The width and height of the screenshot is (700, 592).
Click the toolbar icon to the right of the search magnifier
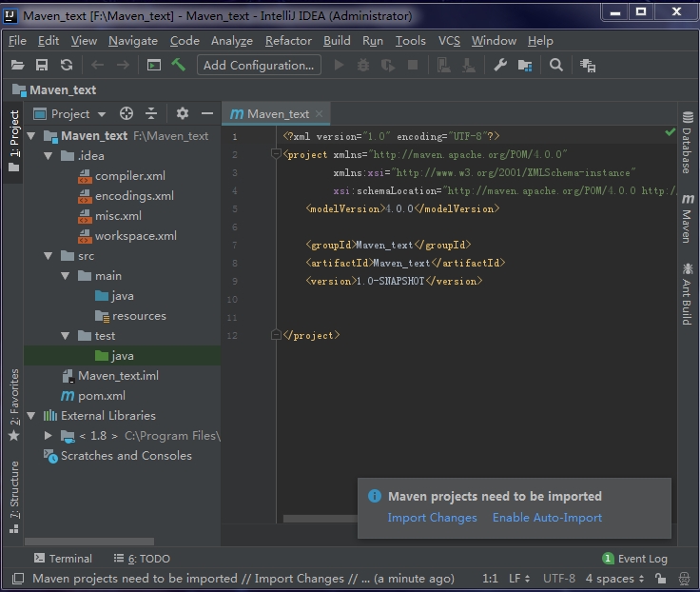point(588,66)
